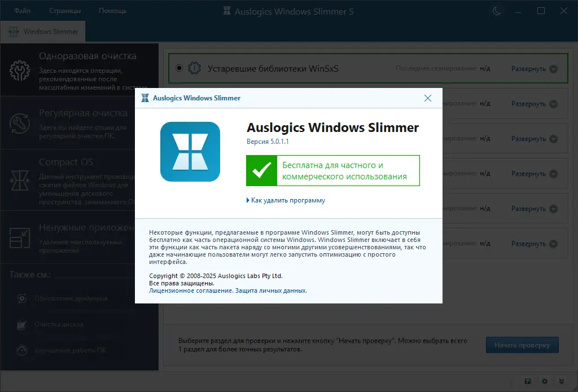The width and height of the screenshot is (578, 392).
Task: Click the unneeded applications window icon
Action: [x=20, y=238]
